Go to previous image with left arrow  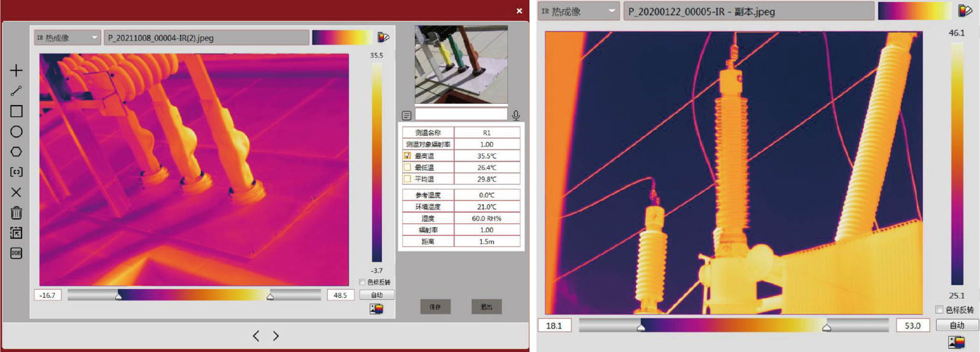pyautogui.click(x=256, y=336)
